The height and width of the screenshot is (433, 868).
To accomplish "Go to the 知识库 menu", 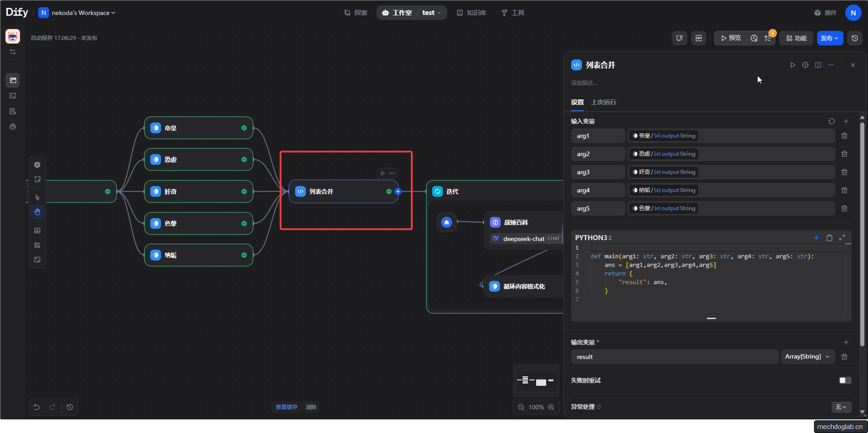I will click(471, 13).
